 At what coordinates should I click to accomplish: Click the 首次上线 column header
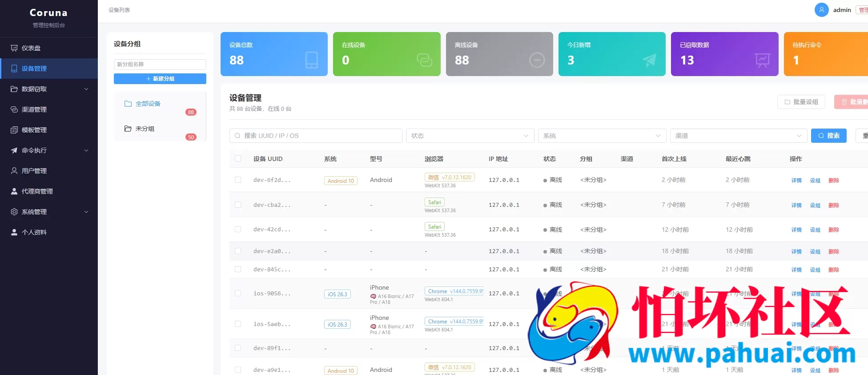coord(674,159)
